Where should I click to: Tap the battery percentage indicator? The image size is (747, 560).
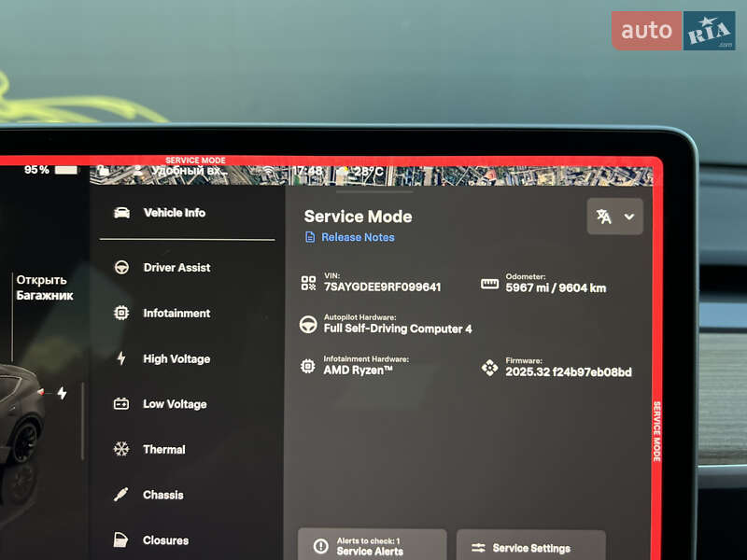click(x=50, y=170)
